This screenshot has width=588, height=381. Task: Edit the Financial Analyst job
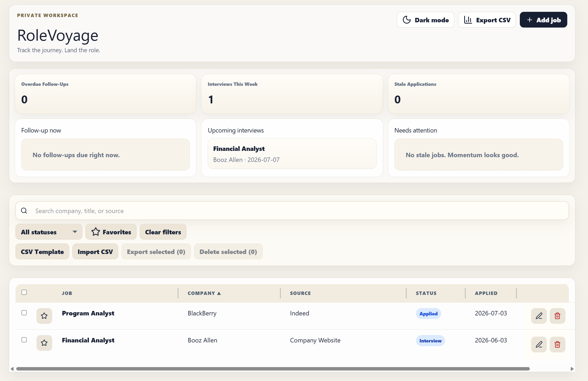539,344
